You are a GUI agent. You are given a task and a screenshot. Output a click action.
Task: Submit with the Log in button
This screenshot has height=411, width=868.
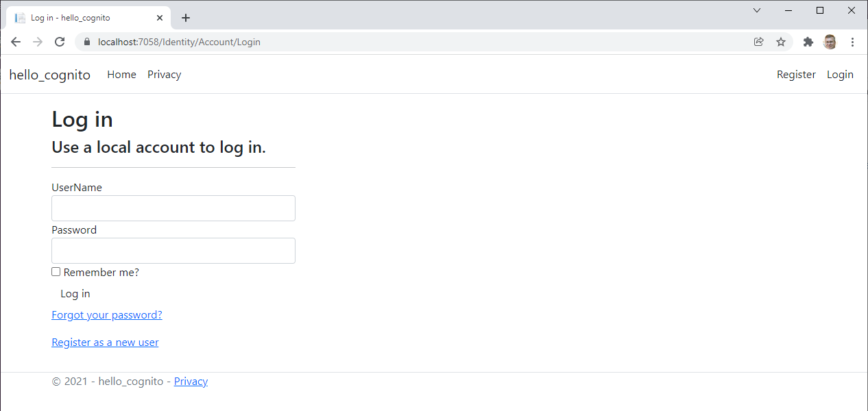pyautogui.click(x=75, y=294)
